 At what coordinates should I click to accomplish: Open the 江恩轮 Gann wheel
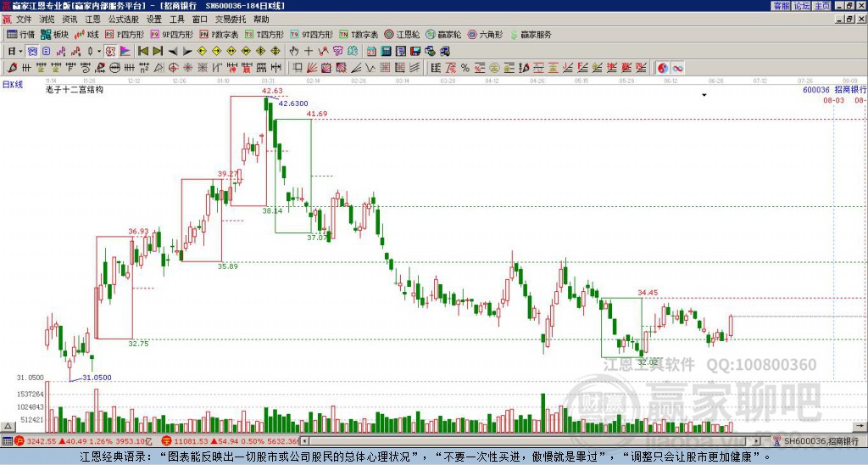402,34
